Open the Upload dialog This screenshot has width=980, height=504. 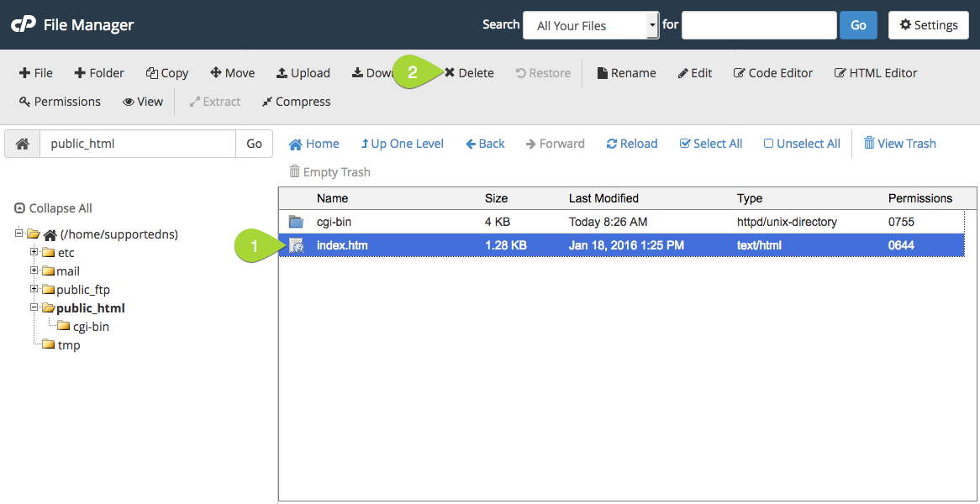coord(303,73)
